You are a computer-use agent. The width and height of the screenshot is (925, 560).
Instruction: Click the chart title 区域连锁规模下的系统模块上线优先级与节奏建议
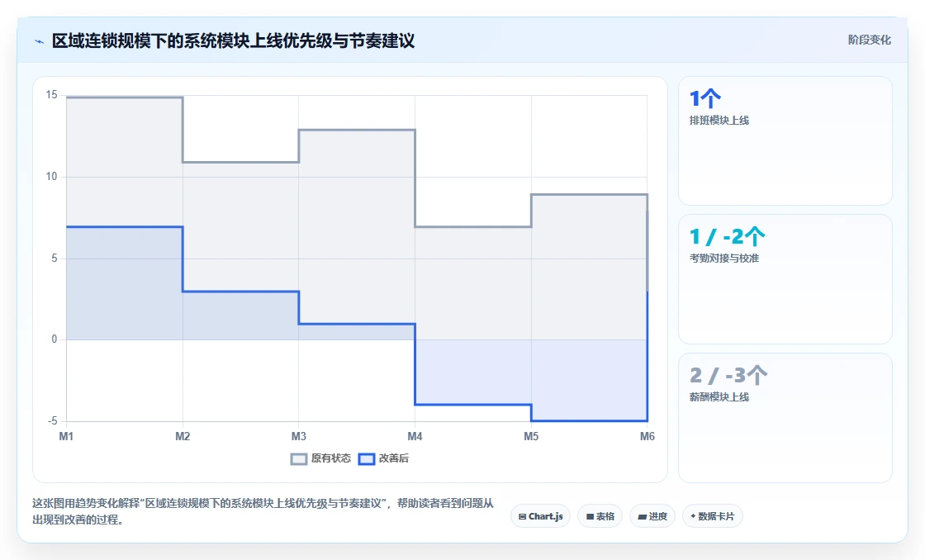[233, 40]
